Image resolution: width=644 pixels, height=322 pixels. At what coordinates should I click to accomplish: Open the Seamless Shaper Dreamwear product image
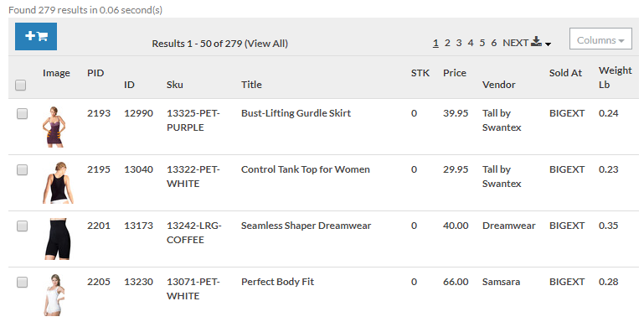[x=58, y=239]
